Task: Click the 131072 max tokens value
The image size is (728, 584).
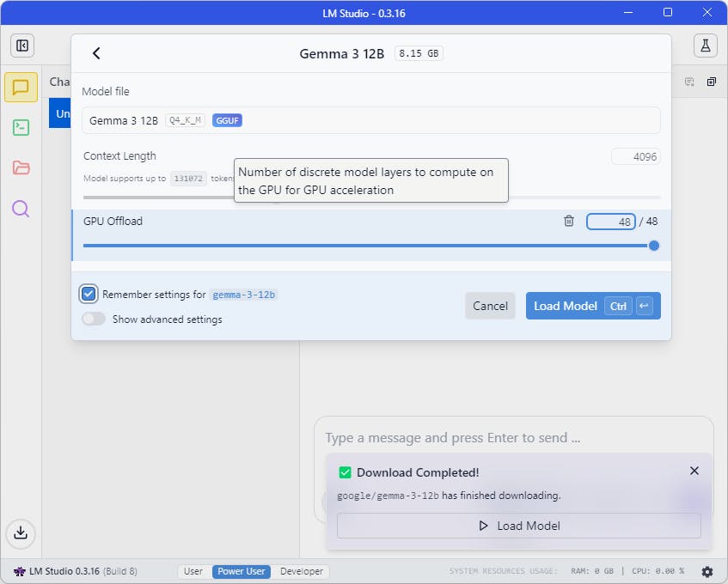Action: 188,178
